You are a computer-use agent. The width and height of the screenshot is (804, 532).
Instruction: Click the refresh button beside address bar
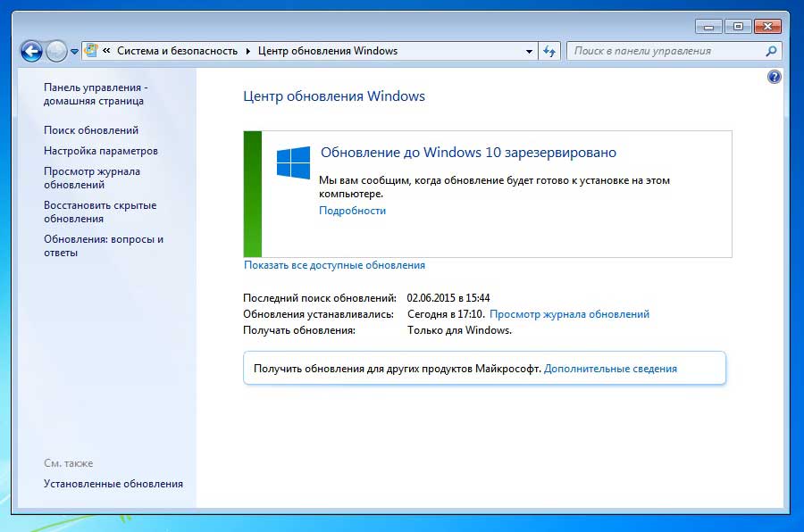click(x=549, y=51)
